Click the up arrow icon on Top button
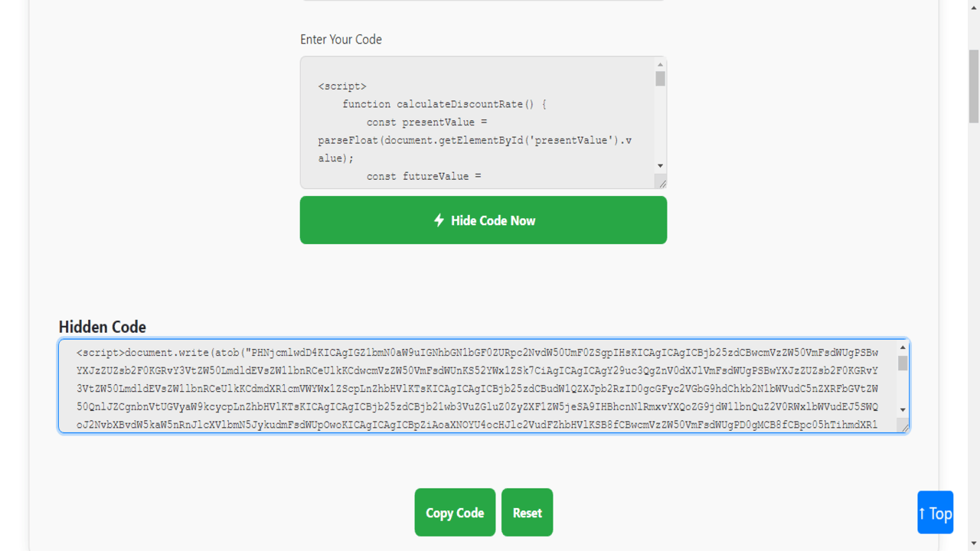 (923, 514)
